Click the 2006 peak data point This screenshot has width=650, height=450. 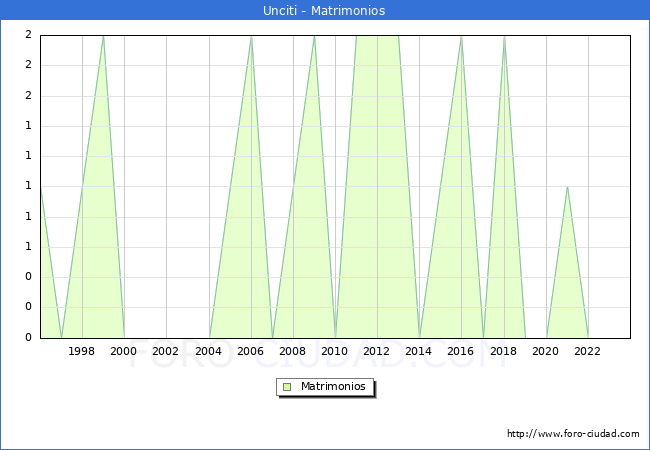click(x=251, y=36)
